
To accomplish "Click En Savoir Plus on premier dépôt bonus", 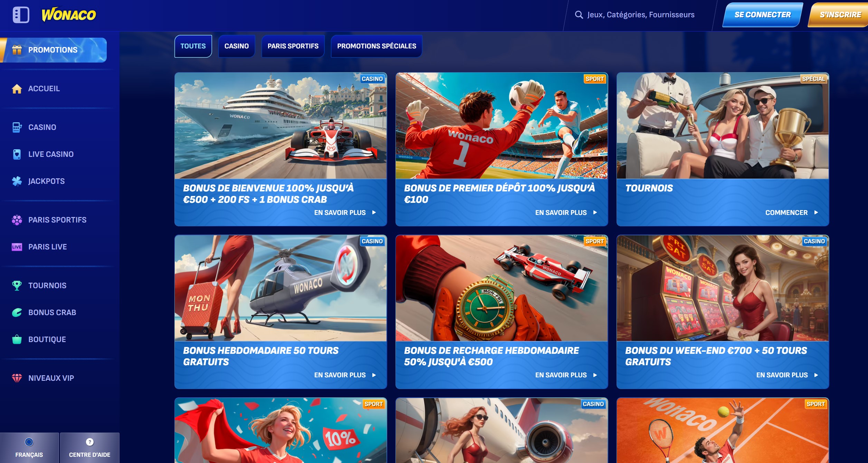I will tap(566, 212).
